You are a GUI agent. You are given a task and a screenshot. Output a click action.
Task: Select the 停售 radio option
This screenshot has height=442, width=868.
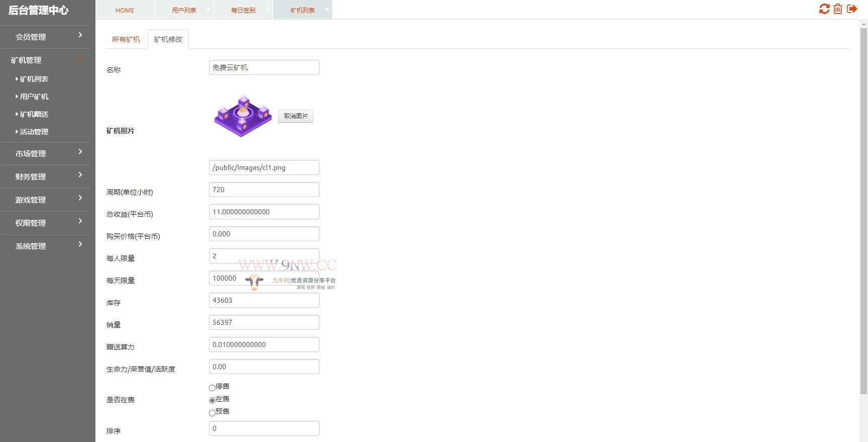[212, 388]
